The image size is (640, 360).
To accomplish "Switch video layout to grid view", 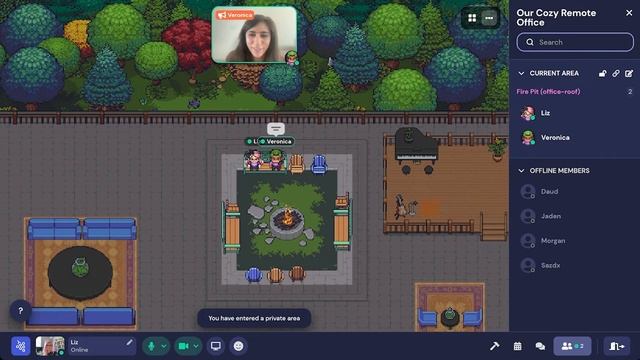I will point(472,18).
